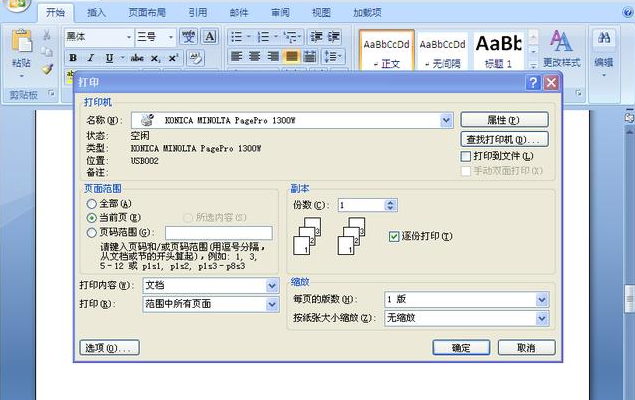This screenshot has width=635, height=400.
Task: Apply superscript formatting
Action: tap(173, 58)
